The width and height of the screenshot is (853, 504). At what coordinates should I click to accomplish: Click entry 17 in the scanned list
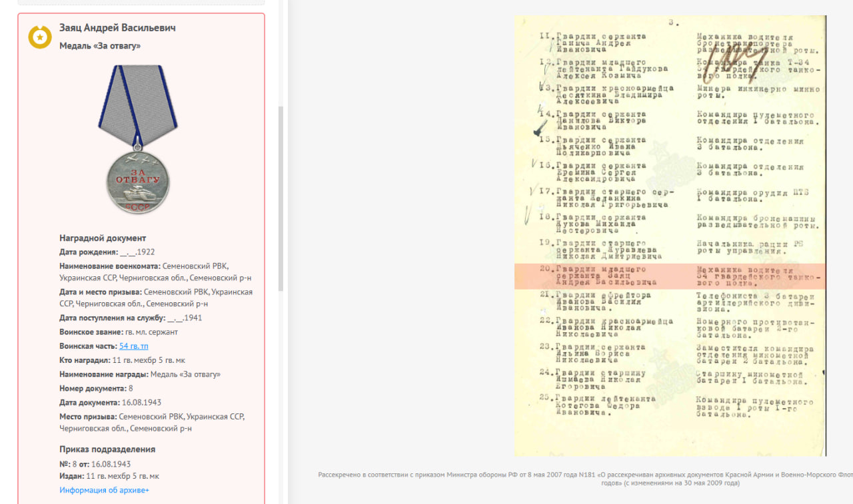606,198
